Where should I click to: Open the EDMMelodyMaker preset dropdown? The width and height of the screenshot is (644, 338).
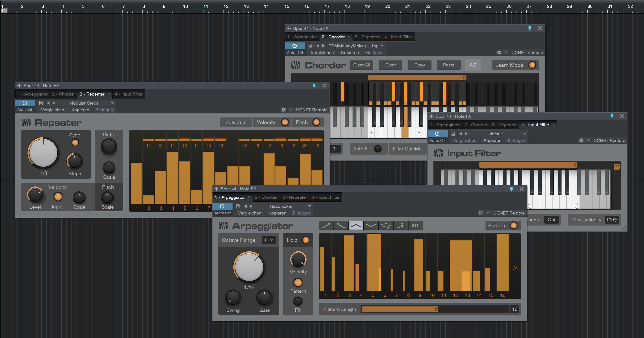coord(382,46)
